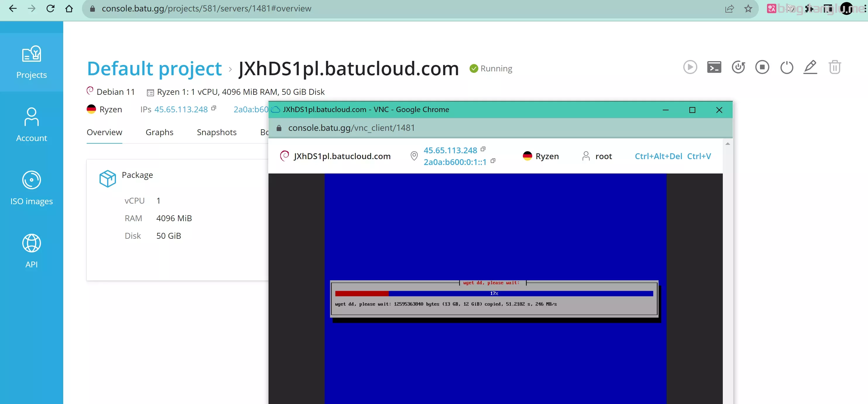Click the browser home button
The width and height of the screenshot is (868, 404).
pyautogui.click(x=69, y=8)
